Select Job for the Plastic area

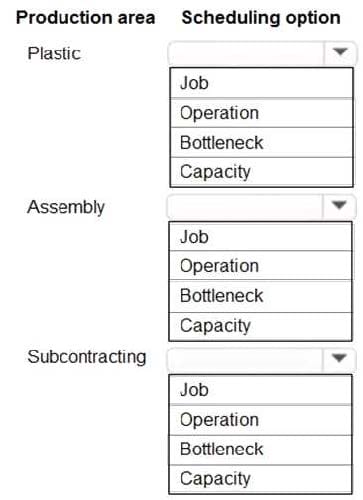pos(261,83)
